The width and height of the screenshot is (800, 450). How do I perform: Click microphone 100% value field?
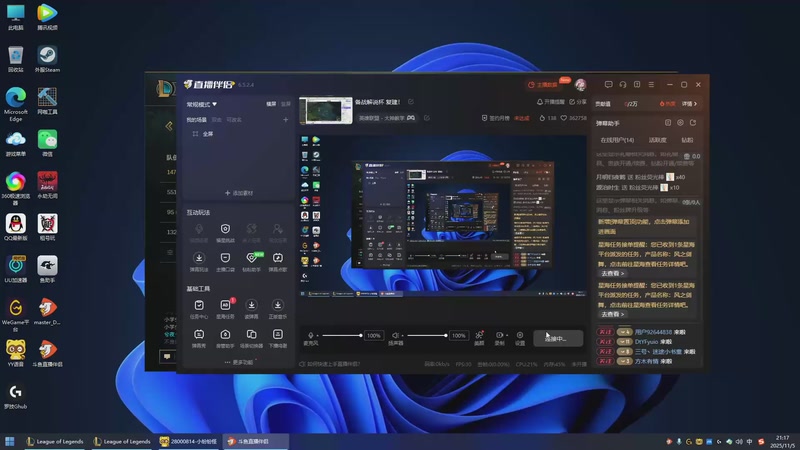coord(373,335)
